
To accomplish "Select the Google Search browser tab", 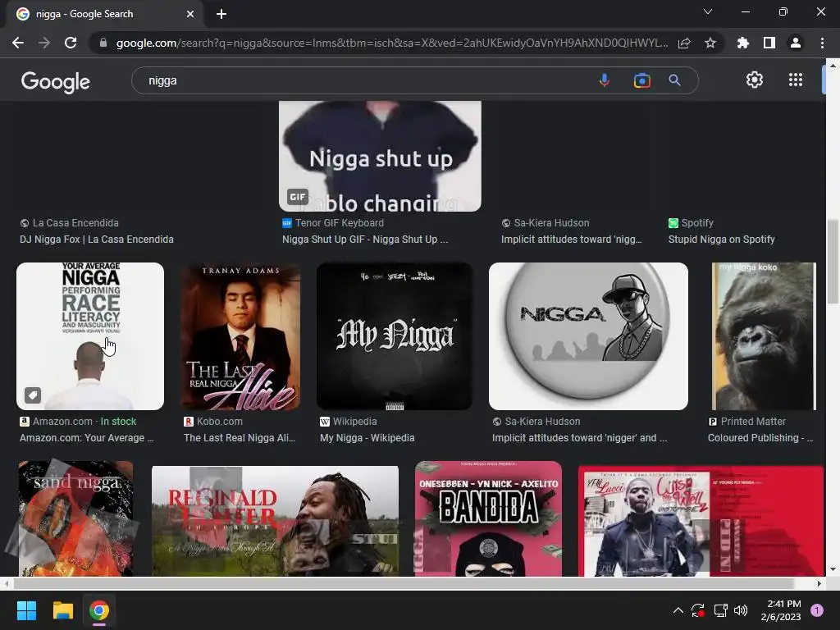I will coord(105,14).
